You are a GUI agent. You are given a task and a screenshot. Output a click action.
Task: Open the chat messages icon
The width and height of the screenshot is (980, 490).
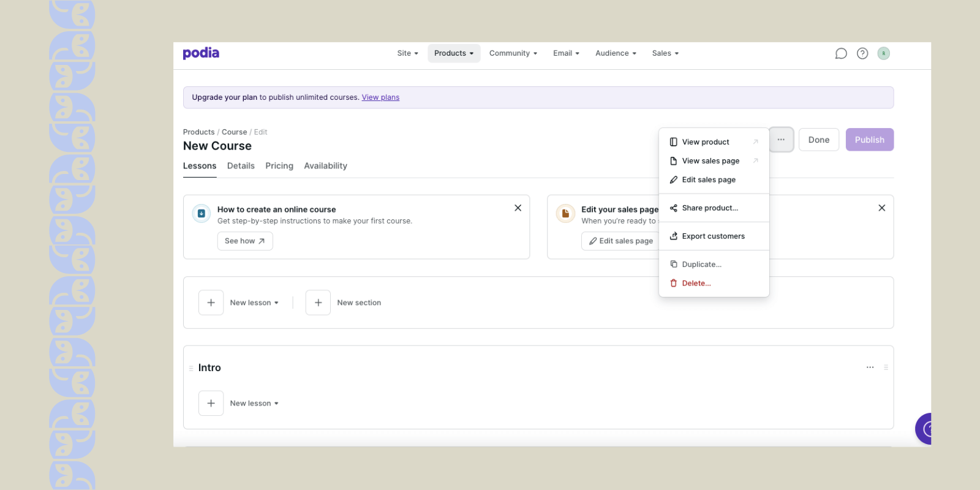pyautogui.click(x=841, y=53)
